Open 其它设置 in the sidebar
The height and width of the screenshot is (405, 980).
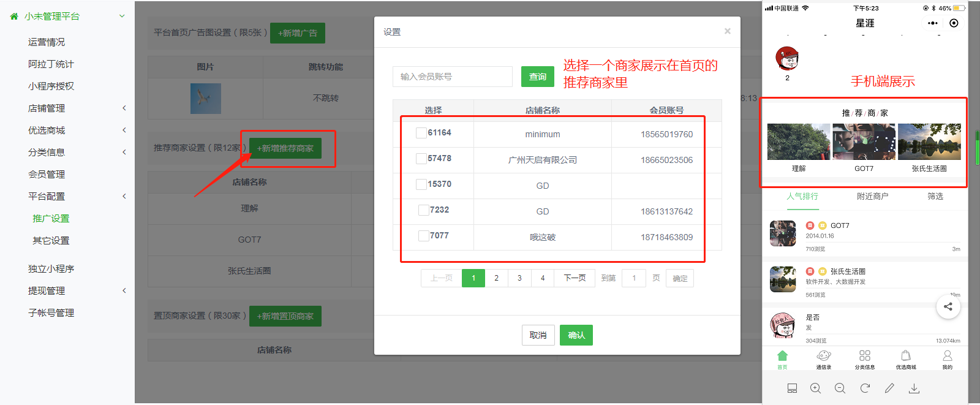pos(51,241)
